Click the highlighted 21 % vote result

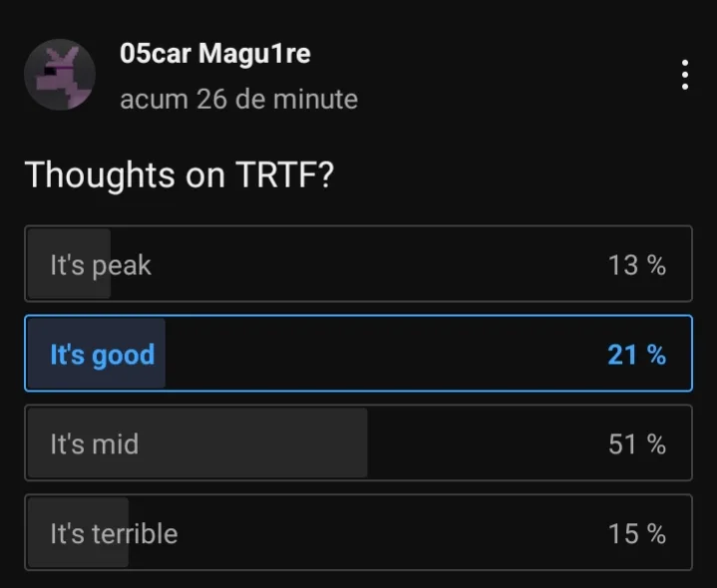pos(637,355)
